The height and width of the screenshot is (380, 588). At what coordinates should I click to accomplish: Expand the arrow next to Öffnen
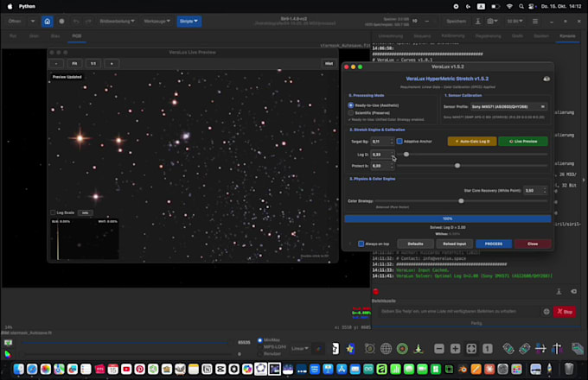pos(33,22)
